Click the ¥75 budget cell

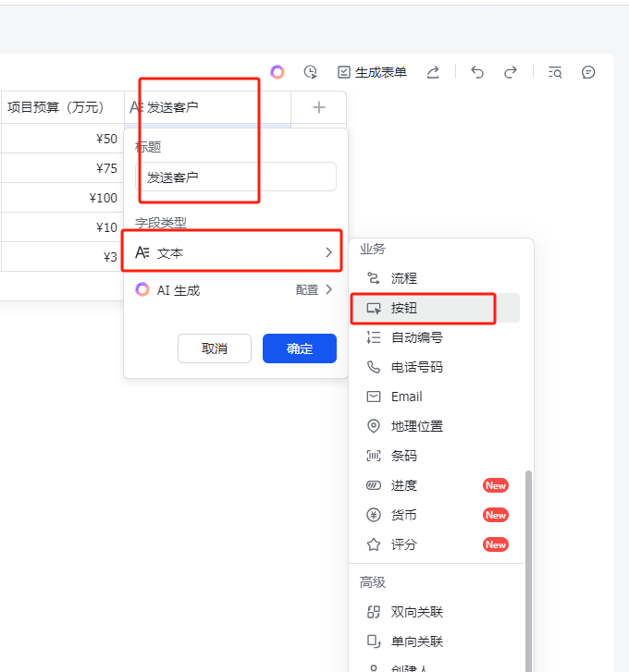(x=62, y=168)
